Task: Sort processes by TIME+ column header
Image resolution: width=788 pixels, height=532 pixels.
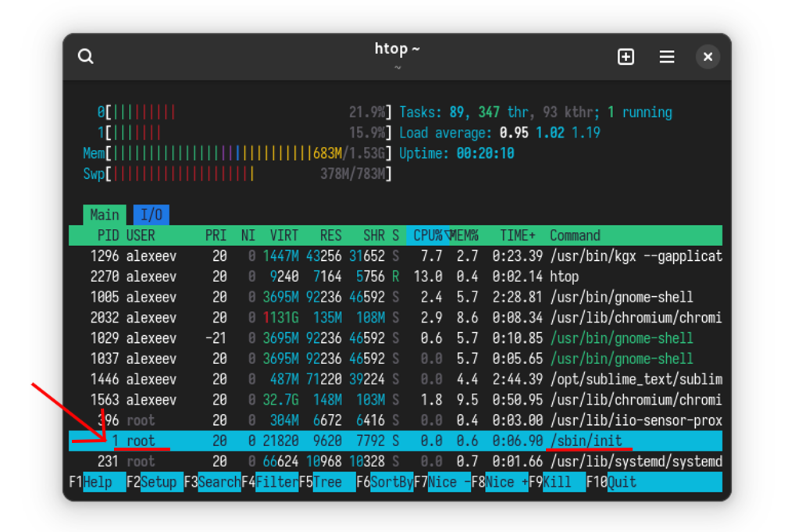Action: coord(518,235)
